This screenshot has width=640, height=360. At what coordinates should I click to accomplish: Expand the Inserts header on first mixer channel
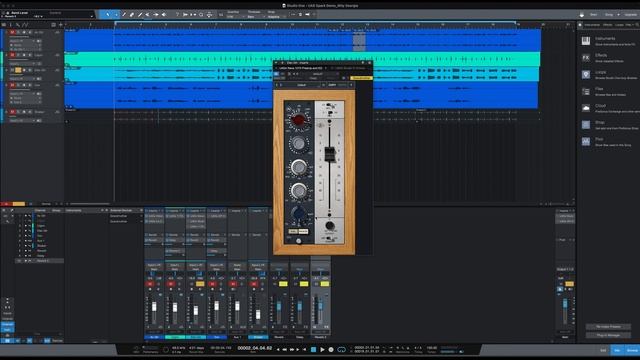(154, 211)
